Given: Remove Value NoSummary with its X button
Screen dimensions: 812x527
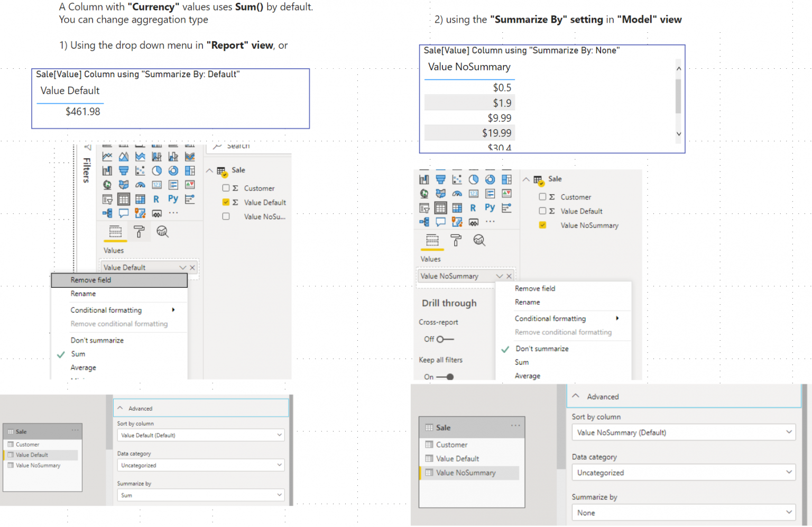Looking at the screenshot, I should coord(509,276).
